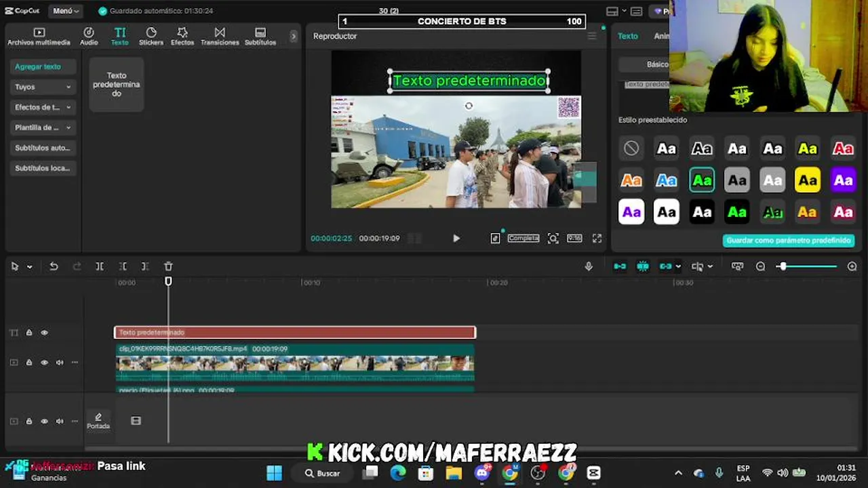Split the clip at the playhead

[100, 266]
